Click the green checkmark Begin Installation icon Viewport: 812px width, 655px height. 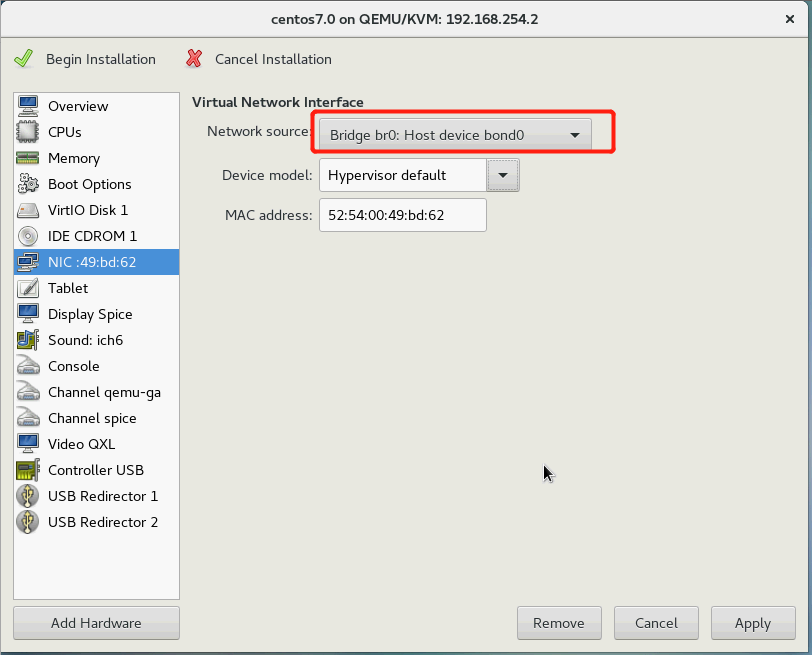click(x=23, y=59)
